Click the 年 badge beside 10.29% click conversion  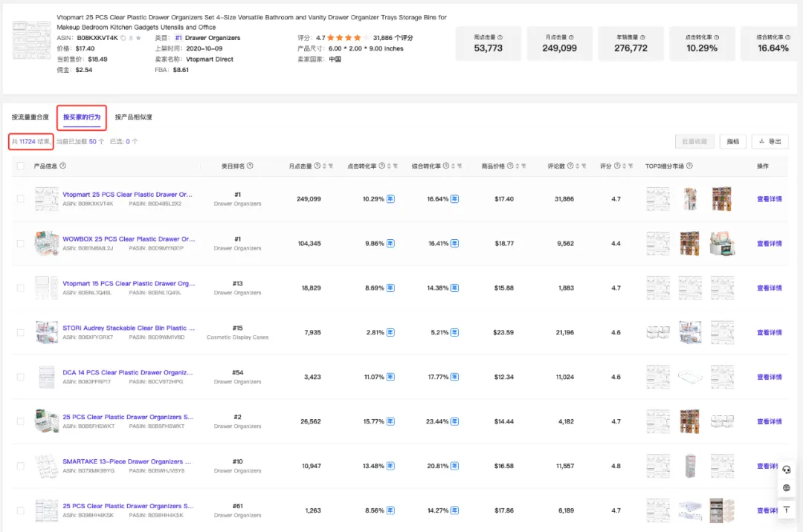(391, 199)
